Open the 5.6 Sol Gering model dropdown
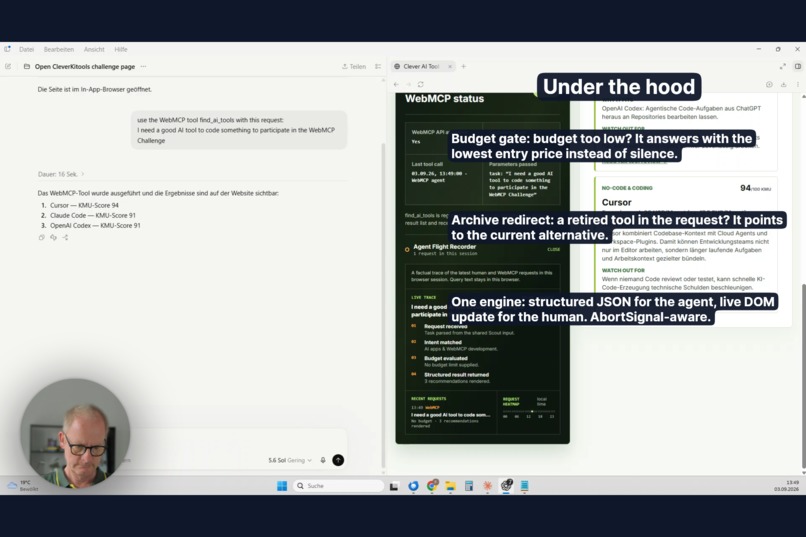This screenshot has width=806, height=537. click(x=290, y=460)
